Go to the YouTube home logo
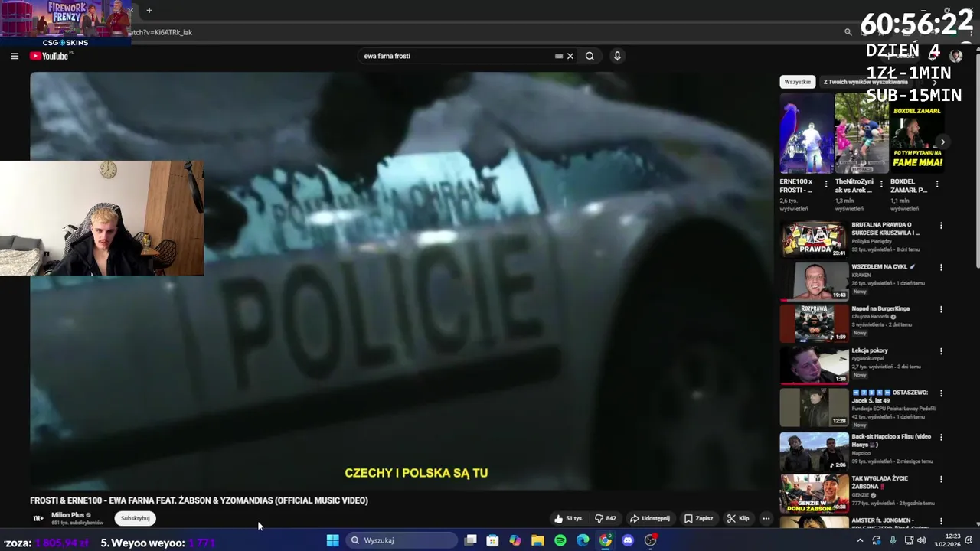 [x=49, y=56]
